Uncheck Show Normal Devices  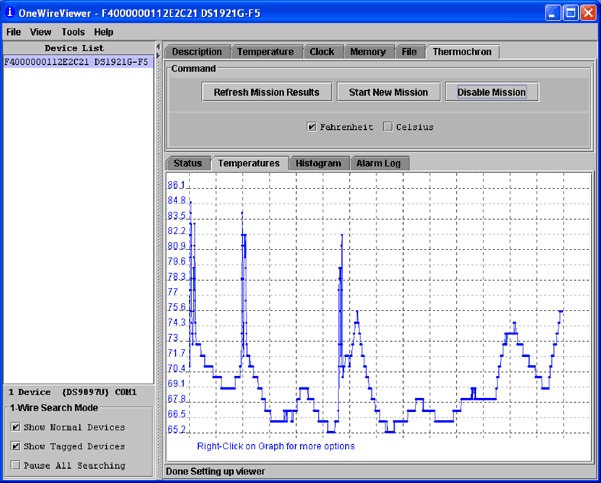pyautogui.click(x=15, y=428)
